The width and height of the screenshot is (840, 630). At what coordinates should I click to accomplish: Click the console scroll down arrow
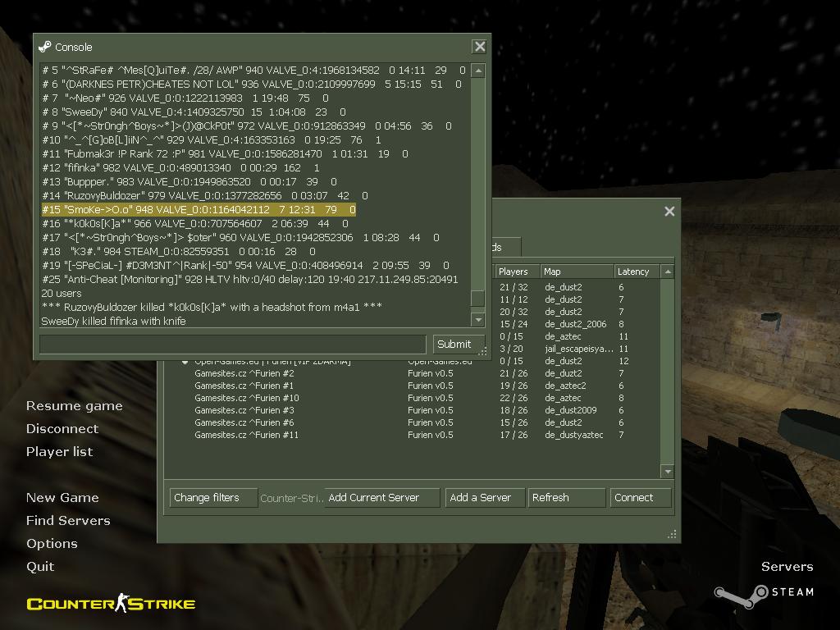pos(478,321)
